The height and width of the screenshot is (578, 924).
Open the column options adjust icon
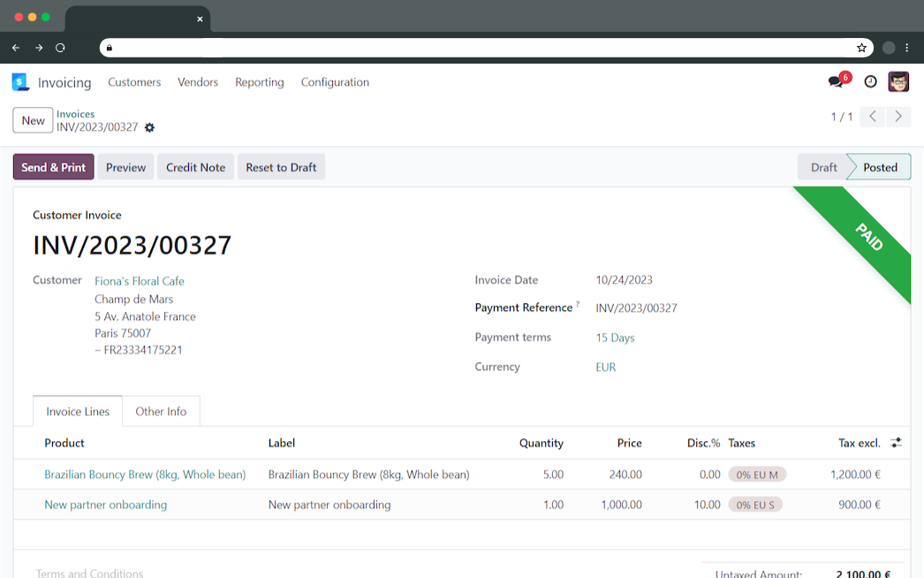pos(896,443)
